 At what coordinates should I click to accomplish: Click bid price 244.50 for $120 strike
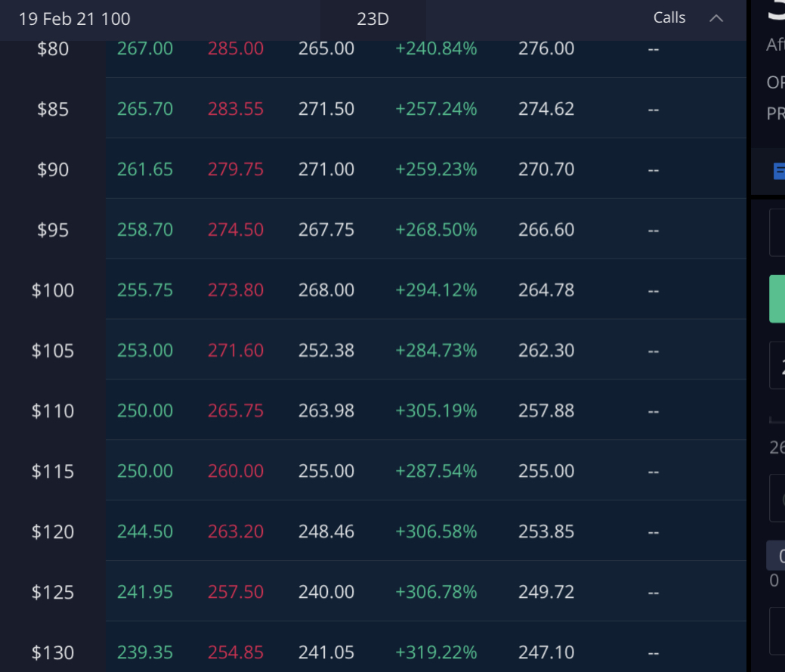click(145, 532)
